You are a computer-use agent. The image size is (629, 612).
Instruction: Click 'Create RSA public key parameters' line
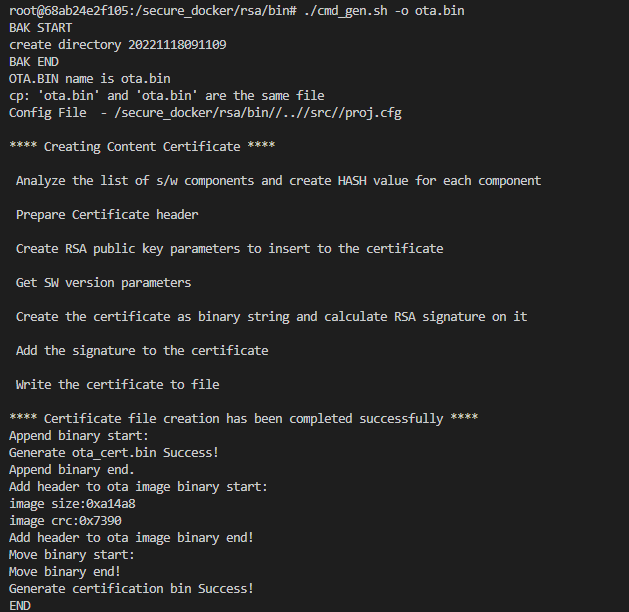click(x=229, y=249)
